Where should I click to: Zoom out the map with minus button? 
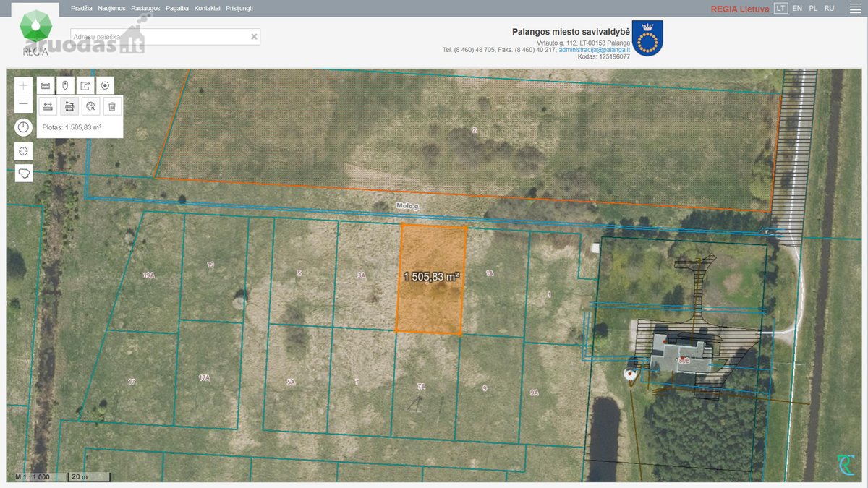tap(23, 104)
